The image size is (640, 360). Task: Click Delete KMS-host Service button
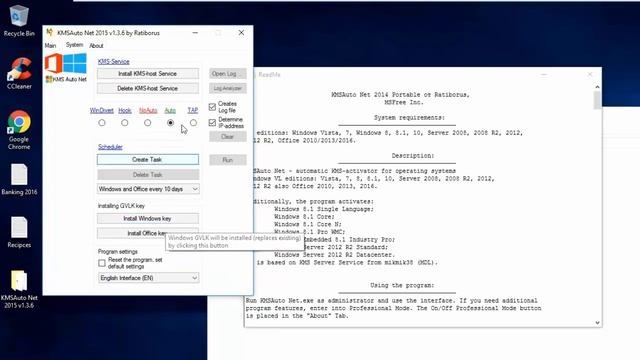pos(148,88)
